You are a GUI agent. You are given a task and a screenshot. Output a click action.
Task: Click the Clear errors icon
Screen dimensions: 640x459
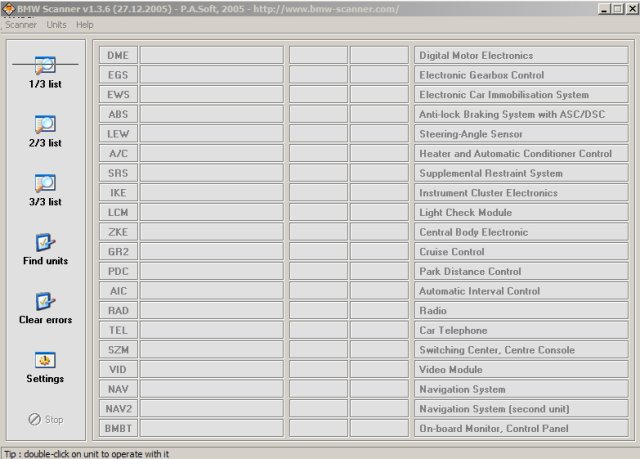point(45,302)
